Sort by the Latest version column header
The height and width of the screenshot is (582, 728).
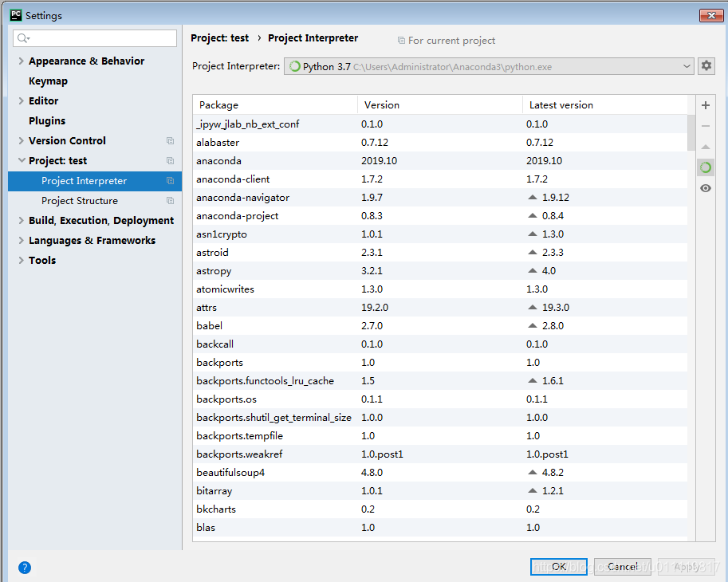pyautogui.click(x=605, y=105)
